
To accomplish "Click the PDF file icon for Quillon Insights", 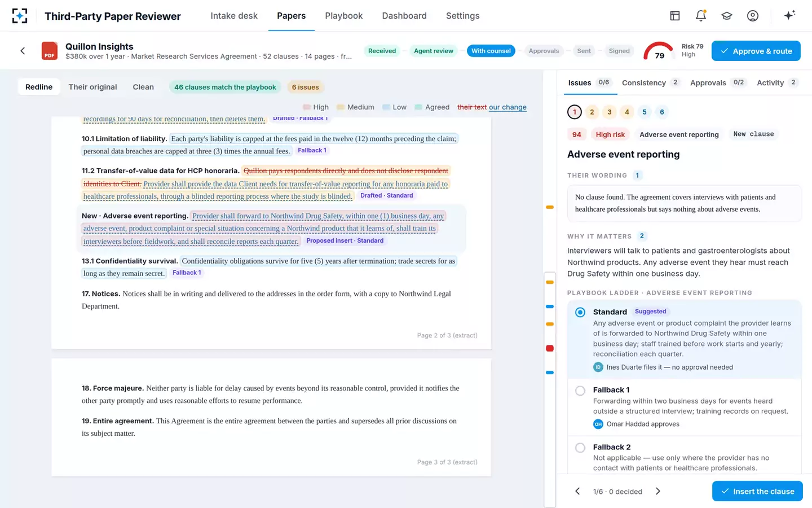I will pyautogui.click(x=50, y=51).
